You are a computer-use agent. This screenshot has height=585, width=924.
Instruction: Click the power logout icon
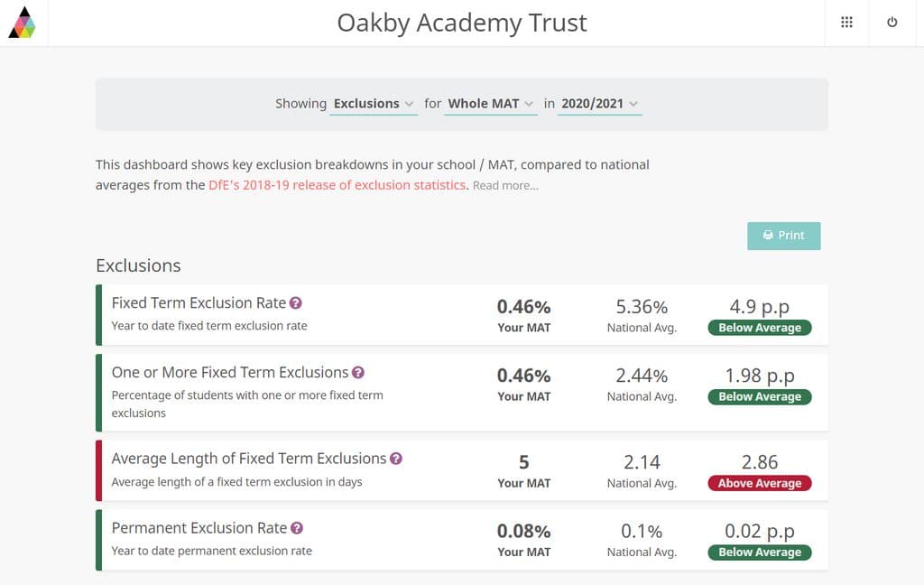[892, 23]
